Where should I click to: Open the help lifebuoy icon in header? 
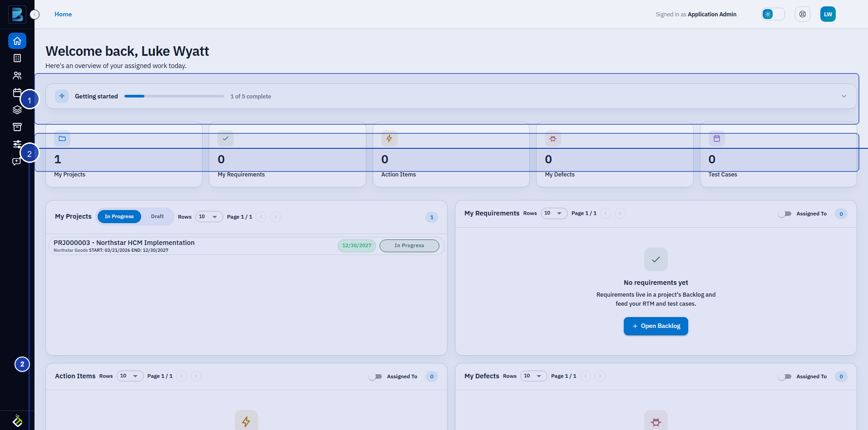point(803,14)
